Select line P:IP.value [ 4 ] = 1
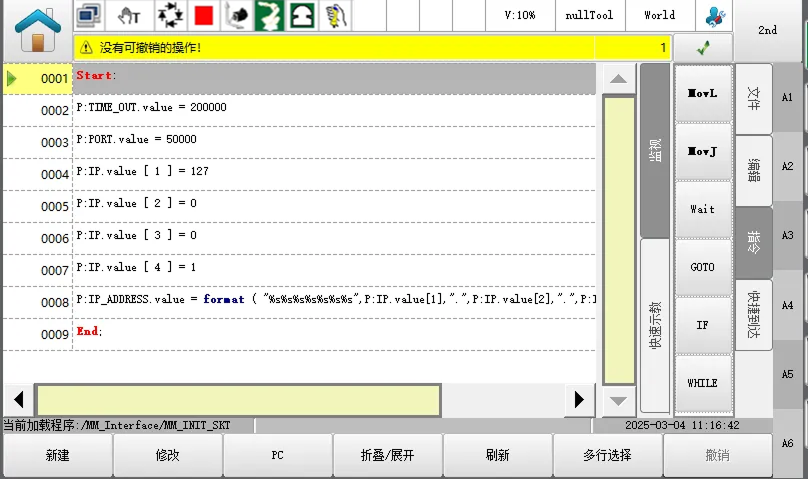 (299, 270)
